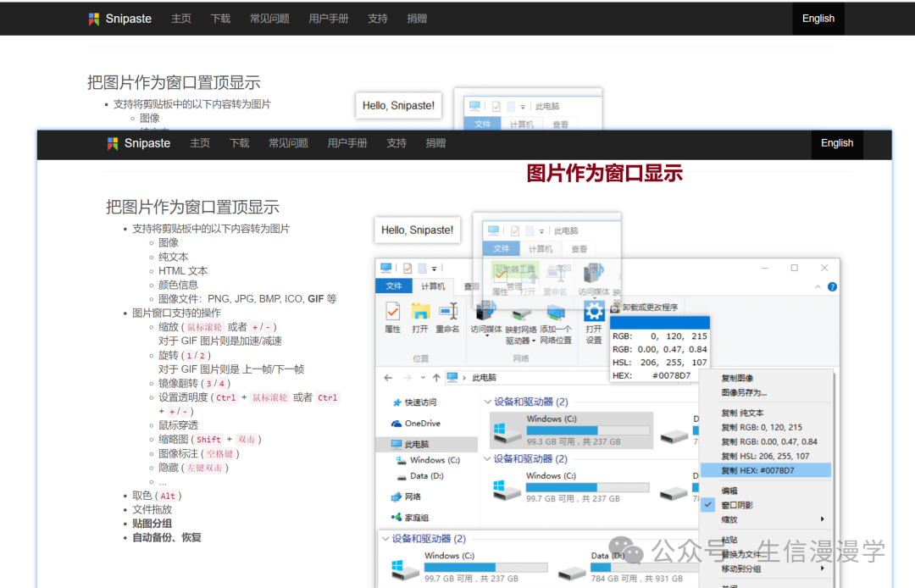Select 快速访问 star item in the sidebar

pos(413,402)
